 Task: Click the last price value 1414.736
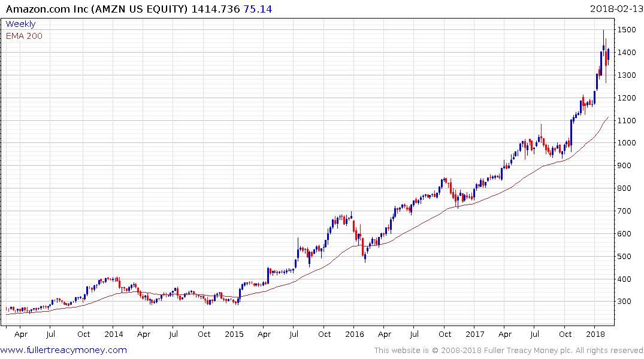pos(216,9)
